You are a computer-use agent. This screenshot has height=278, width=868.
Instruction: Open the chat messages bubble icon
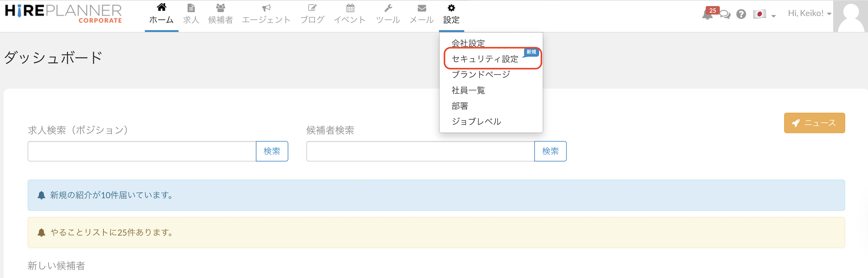(726, 15)
